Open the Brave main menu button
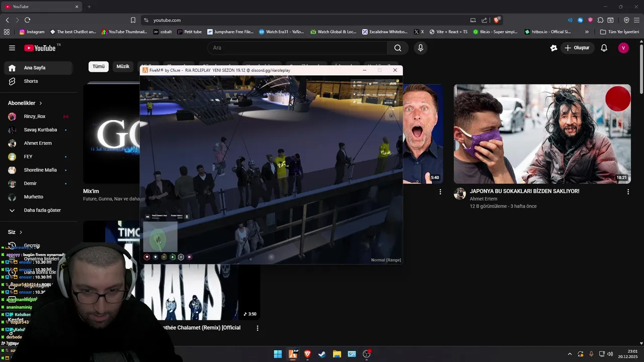Screen dimensions: 644x362 (637, 20)
